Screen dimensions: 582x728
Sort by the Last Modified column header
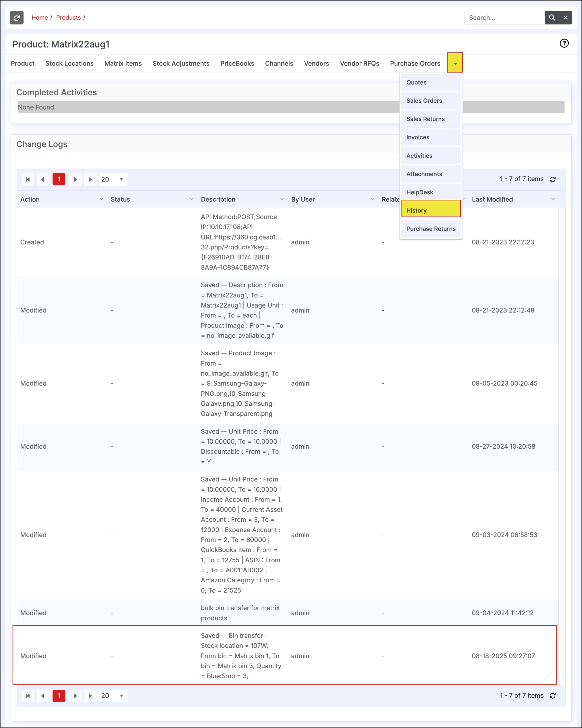[x=492, y=199]
